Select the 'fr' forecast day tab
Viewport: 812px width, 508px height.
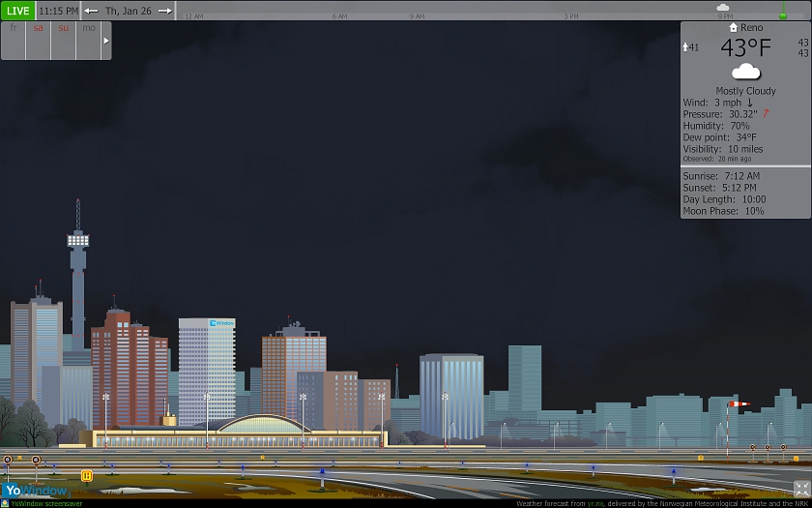14,29
